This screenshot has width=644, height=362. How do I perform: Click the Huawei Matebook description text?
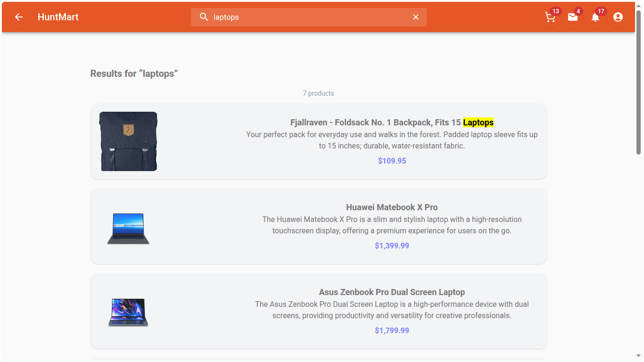392,225
